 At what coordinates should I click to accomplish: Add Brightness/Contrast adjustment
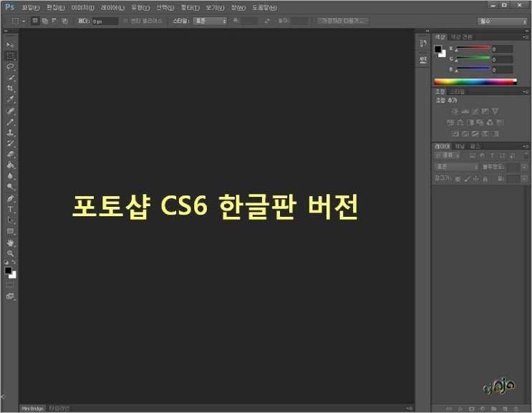coord(455,111)
